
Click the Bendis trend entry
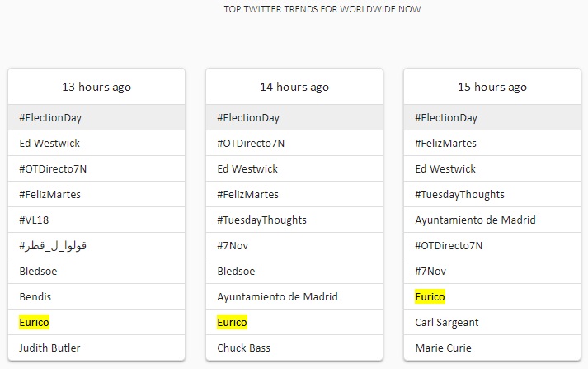35,296
